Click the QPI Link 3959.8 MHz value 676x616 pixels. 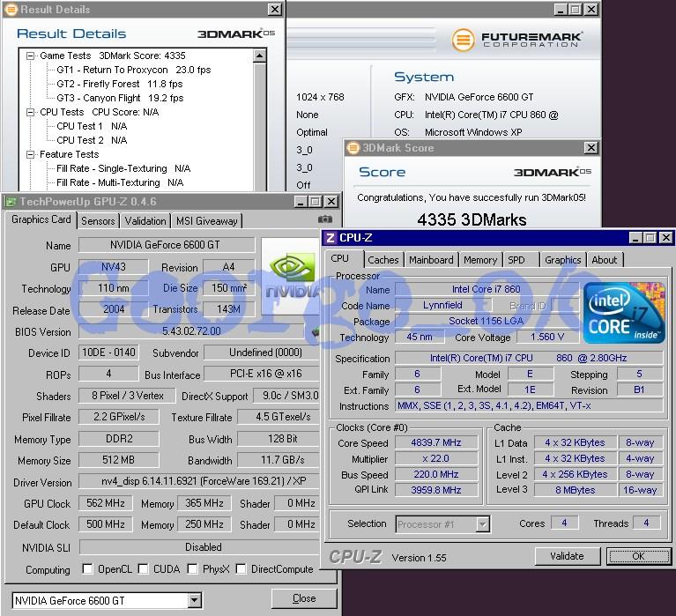pyautogui.click(x=436, y=490)
